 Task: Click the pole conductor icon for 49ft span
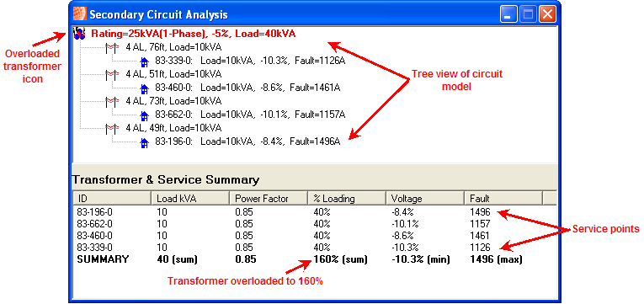click(x=112, y=128)
